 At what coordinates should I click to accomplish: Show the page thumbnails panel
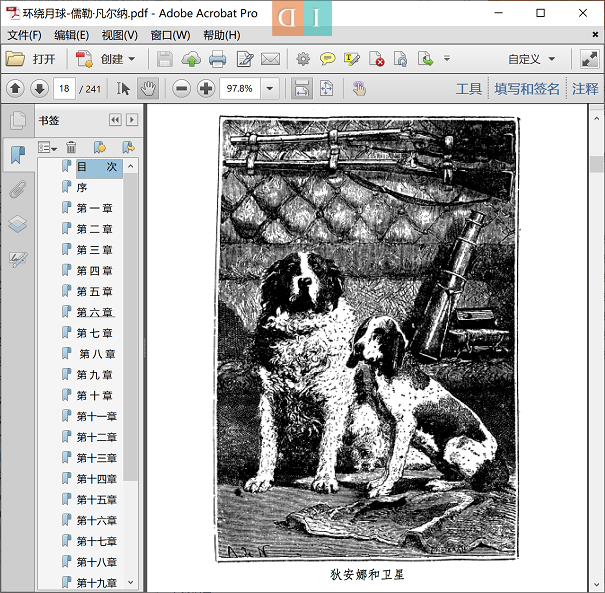17,121
